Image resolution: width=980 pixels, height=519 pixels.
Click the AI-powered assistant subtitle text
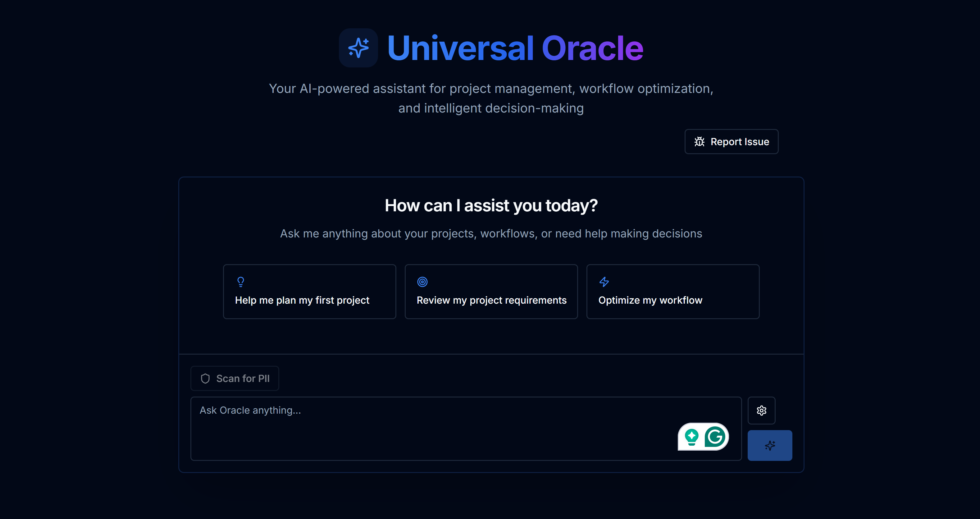coord(491,98)
